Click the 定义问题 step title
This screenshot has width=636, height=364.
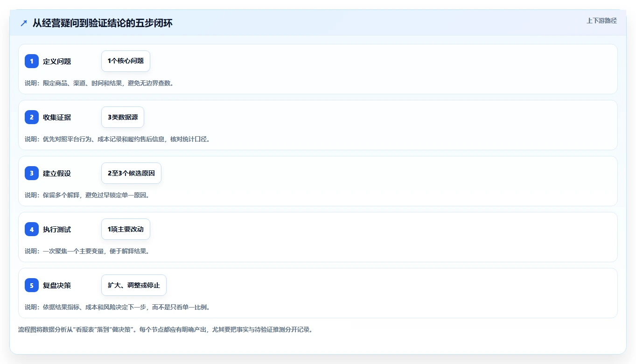[x=57, y=61]
